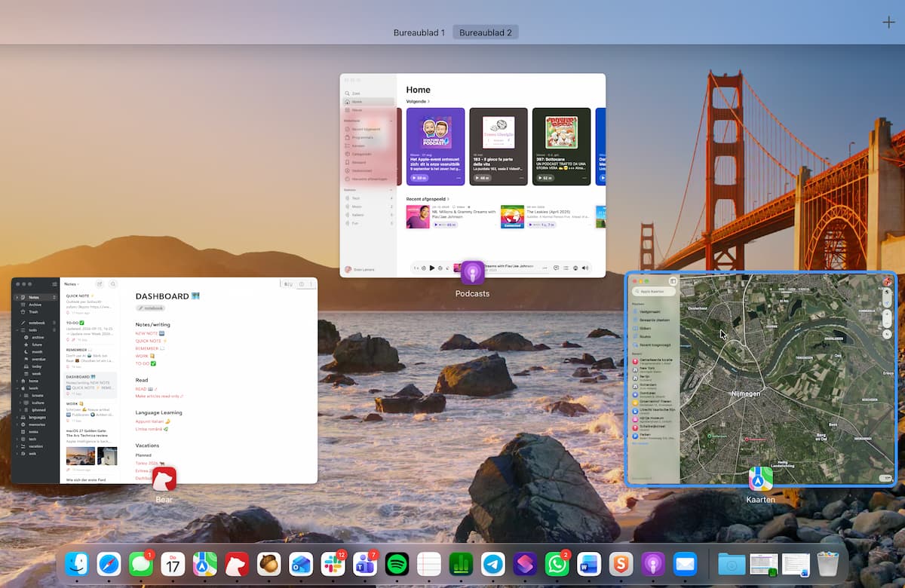
Task: Select the TO-DO note in Bear's list
Action: coord(89,332)
